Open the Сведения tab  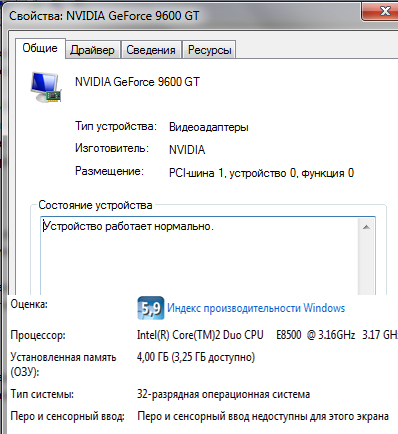click(151, 50)
